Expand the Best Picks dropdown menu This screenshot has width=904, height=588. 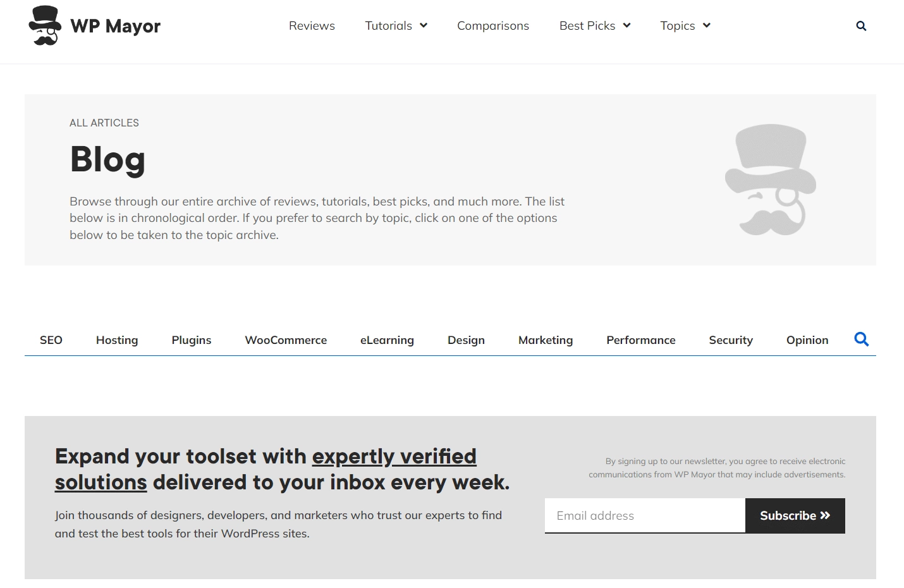(594, 26)
